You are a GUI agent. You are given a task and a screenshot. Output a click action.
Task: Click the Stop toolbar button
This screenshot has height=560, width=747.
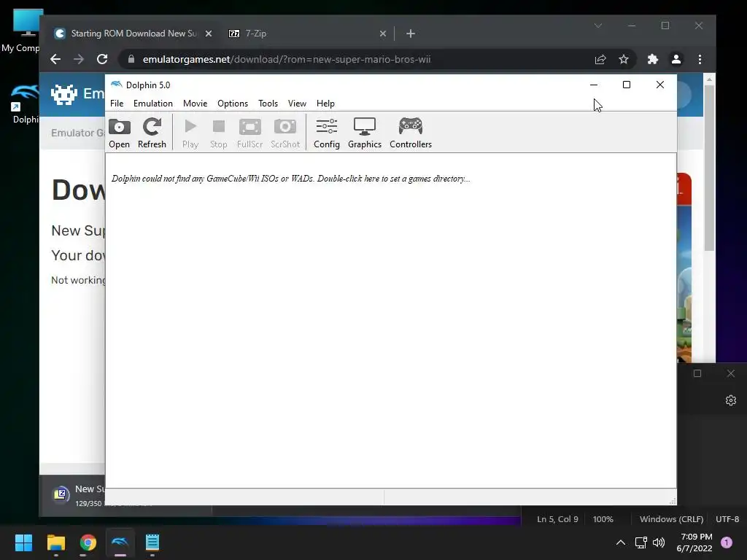219,133
